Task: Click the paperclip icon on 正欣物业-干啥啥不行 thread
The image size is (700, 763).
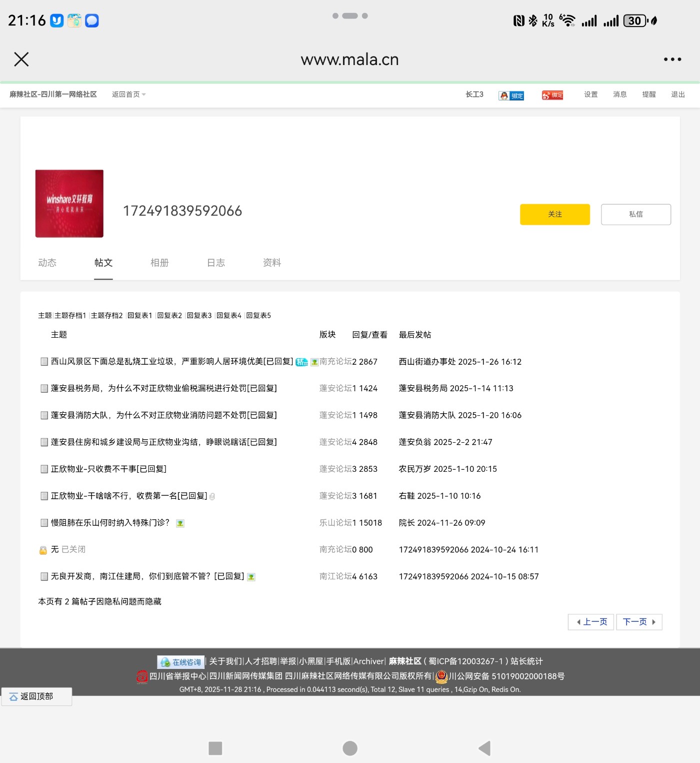Action: (212, 496)
